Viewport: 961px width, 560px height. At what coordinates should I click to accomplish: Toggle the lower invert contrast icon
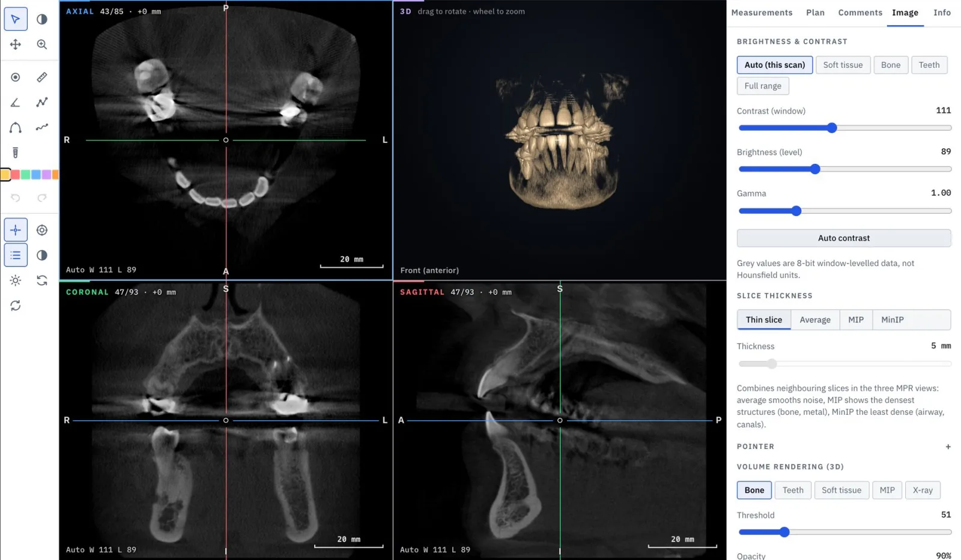tap(42, 256)
